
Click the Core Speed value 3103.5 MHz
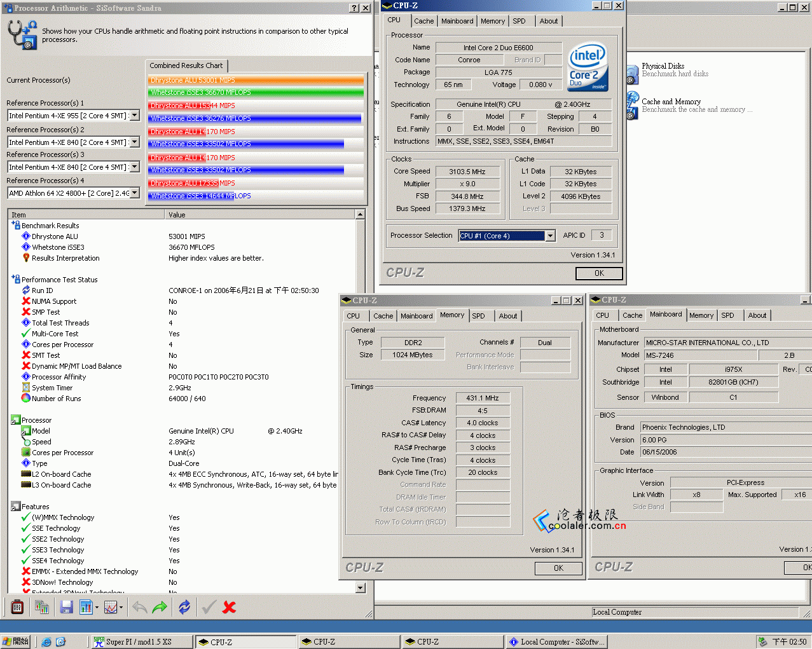point(467,172)
